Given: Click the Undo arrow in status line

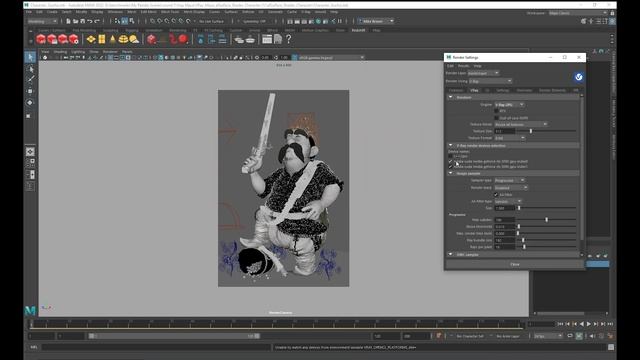Looking at the screenshot, I should tap(90, 21).
